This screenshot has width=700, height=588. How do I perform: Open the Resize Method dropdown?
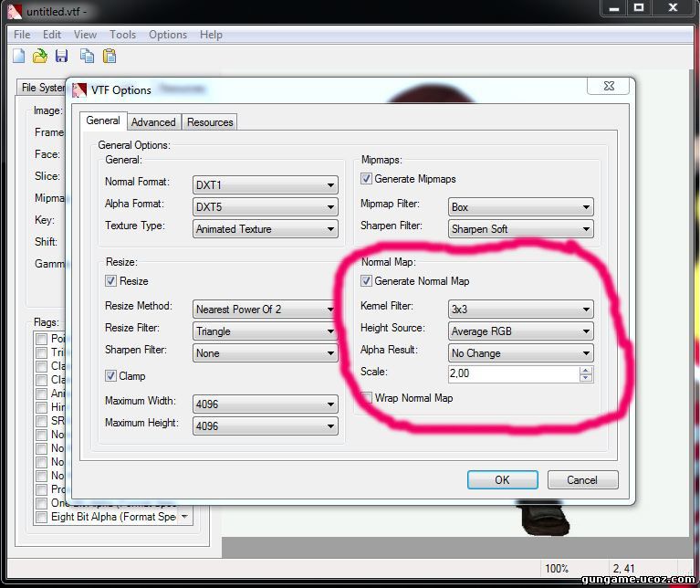266,309
